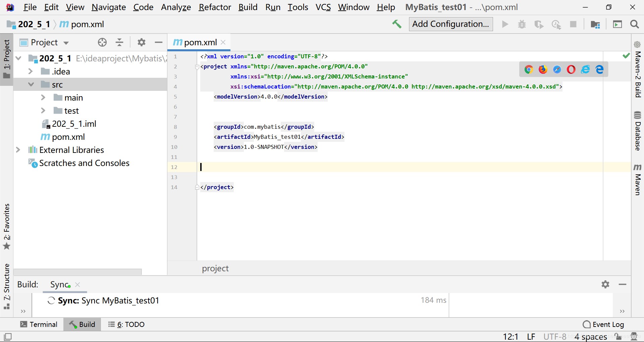
Task: Fold the project tag at line 2
Action: 197,67
